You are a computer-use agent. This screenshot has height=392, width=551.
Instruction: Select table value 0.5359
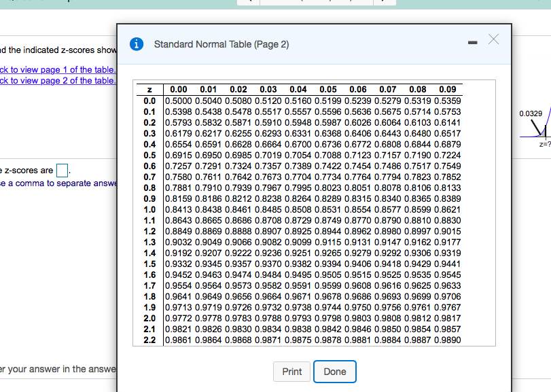click(x=447, y=101)
